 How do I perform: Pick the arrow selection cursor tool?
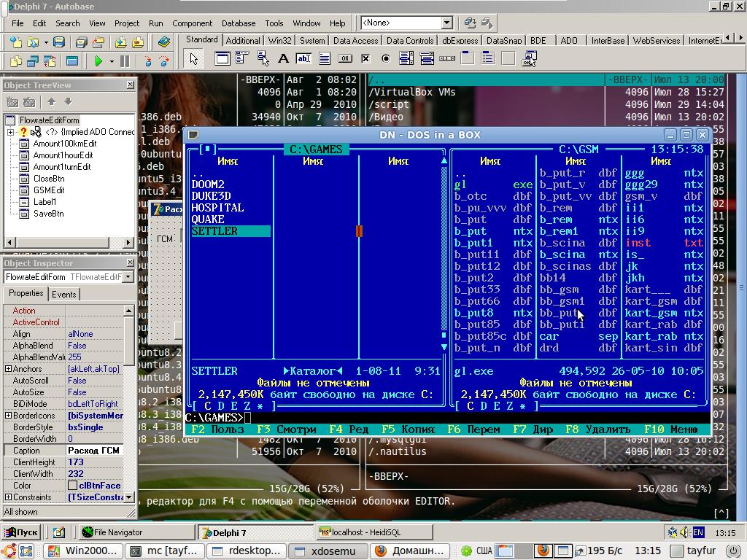coord(193,59)
